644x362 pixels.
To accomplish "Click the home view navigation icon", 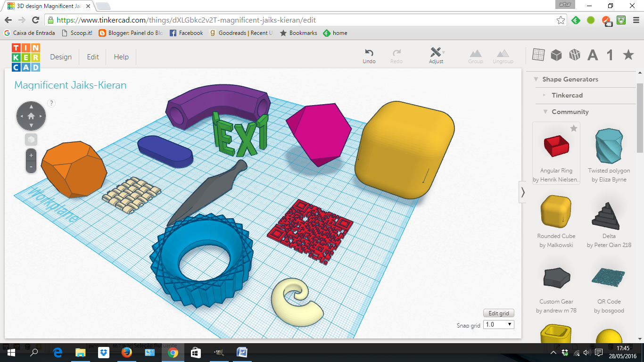I will tap(31, 115).
